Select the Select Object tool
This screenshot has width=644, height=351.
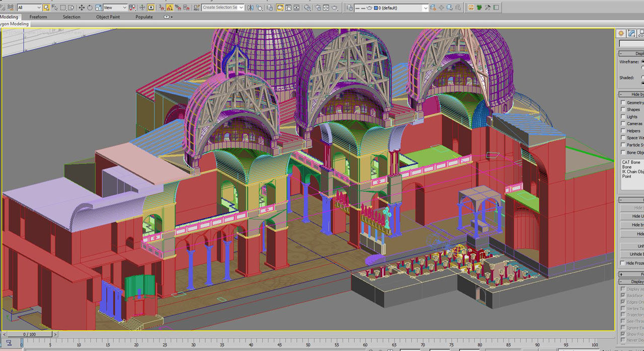point(46,8)
